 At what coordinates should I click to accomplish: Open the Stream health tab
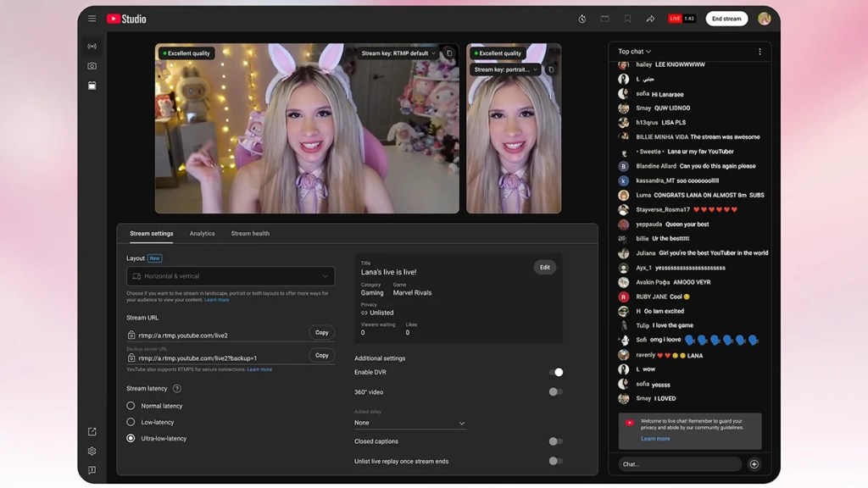tap(253, 233)
